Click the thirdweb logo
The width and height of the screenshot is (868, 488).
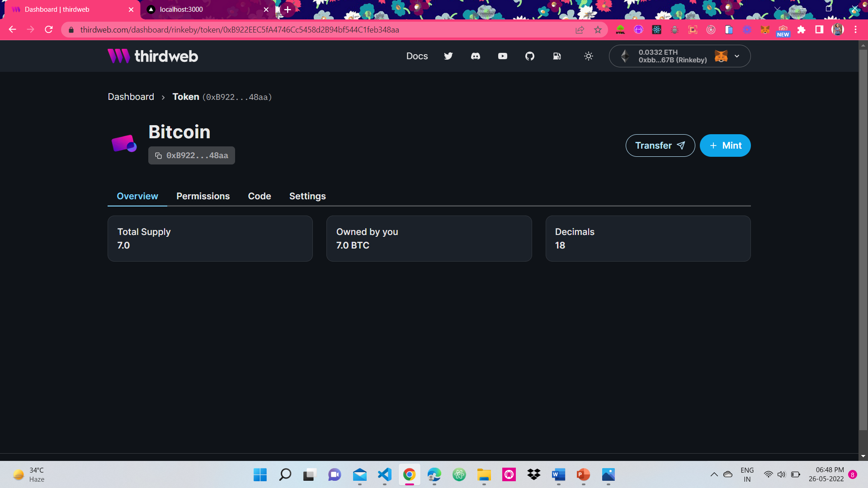153,56
